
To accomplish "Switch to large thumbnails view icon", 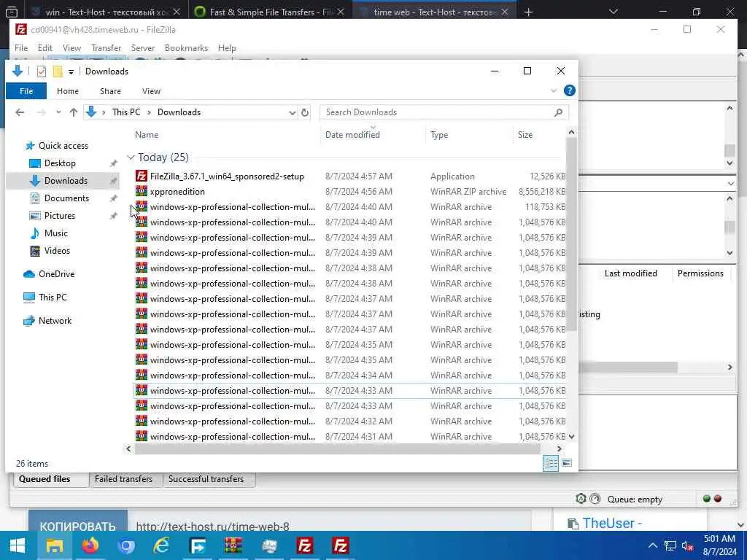I will 567,463.
